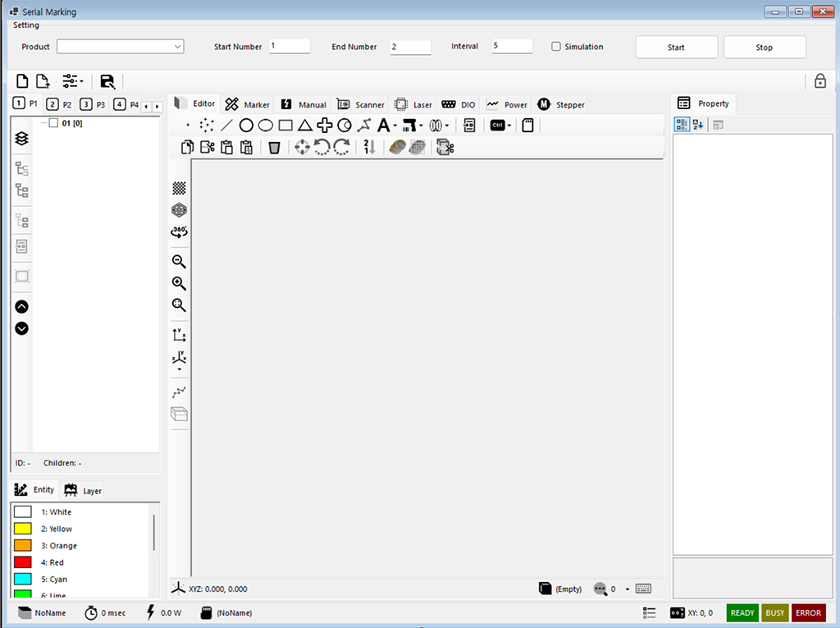
Task: Check the 01 [0] layer checkbox
Action: pos(53,124)
